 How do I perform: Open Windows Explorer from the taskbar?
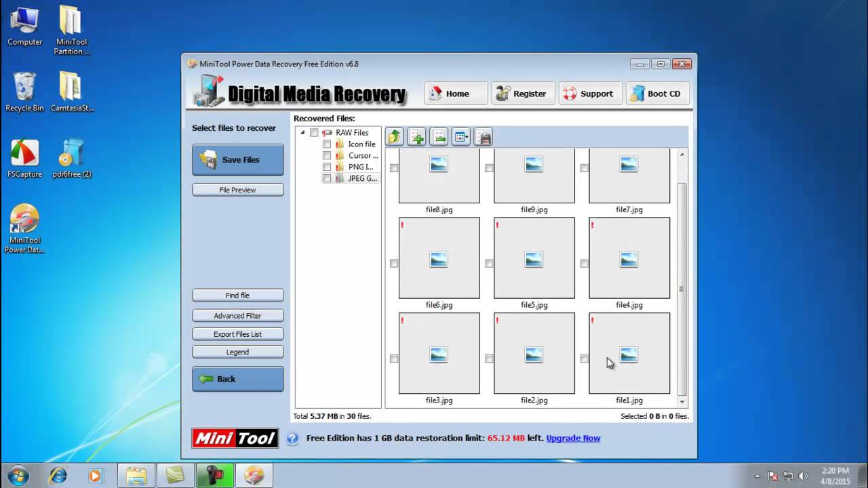(x=136, y=475)
